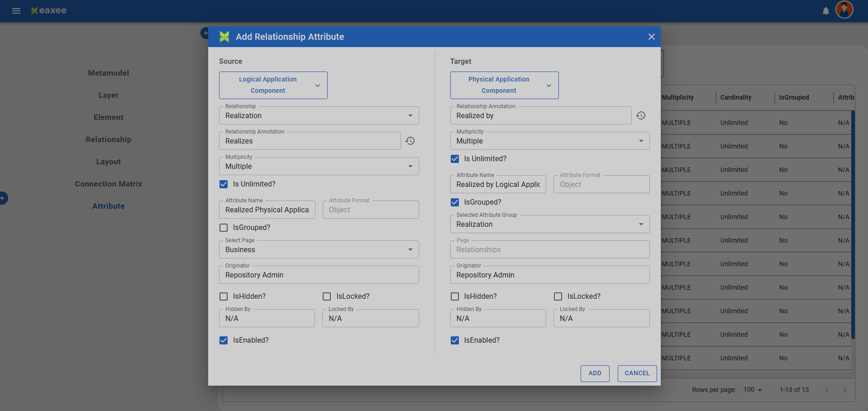The image size is (868, 411).
Task: Click target Locked By field
Action: (x=601, y=318)
